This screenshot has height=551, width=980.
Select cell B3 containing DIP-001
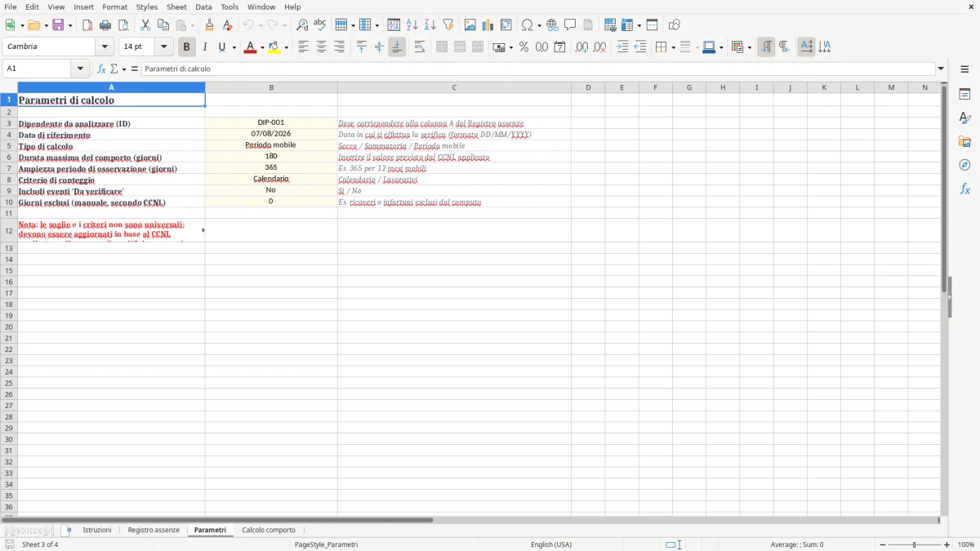[x=271, y=122]
